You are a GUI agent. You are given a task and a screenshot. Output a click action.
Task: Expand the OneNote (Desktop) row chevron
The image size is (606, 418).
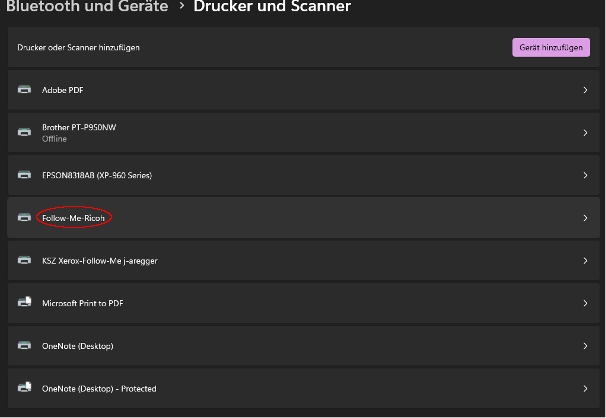(x=585, y=346)
